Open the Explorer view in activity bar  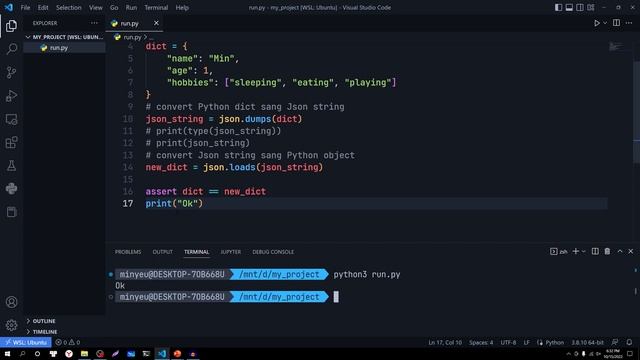(x=11, y=26)
